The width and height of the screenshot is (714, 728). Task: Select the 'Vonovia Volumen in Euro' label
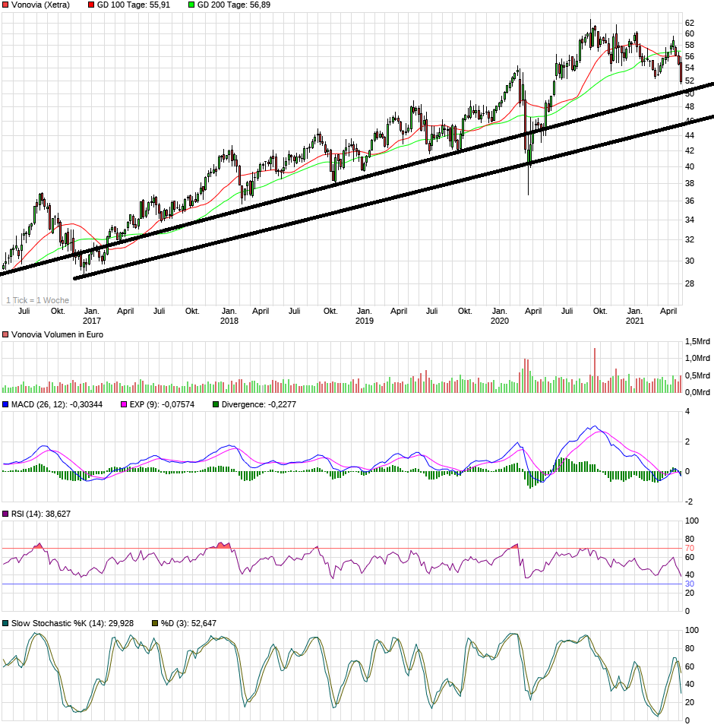click(57, 335)
